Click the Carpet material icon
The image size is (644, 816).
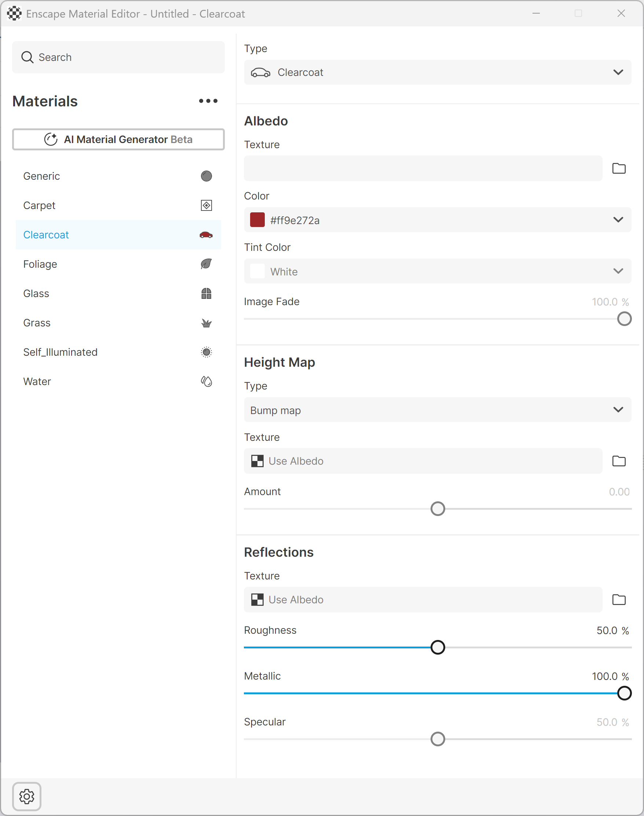point(206,205)
